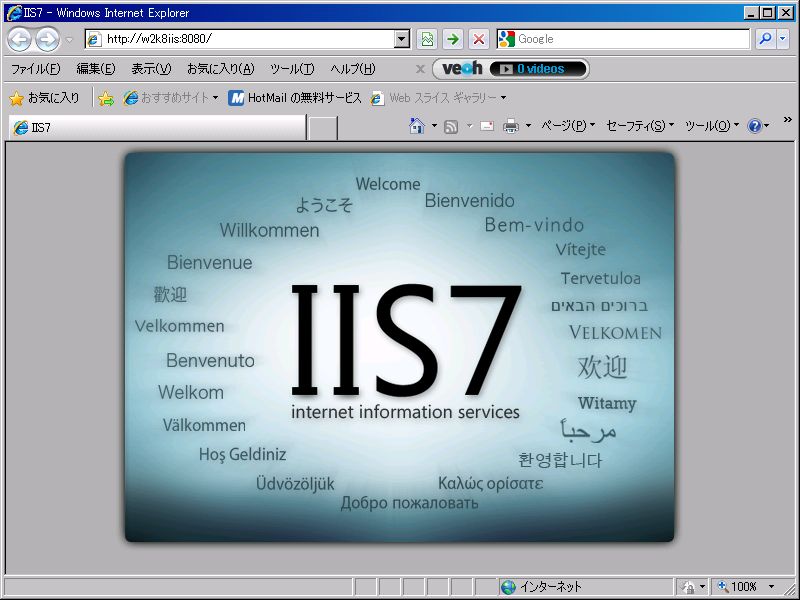Click the Compatibility View broken-page icon

point(427,39)
